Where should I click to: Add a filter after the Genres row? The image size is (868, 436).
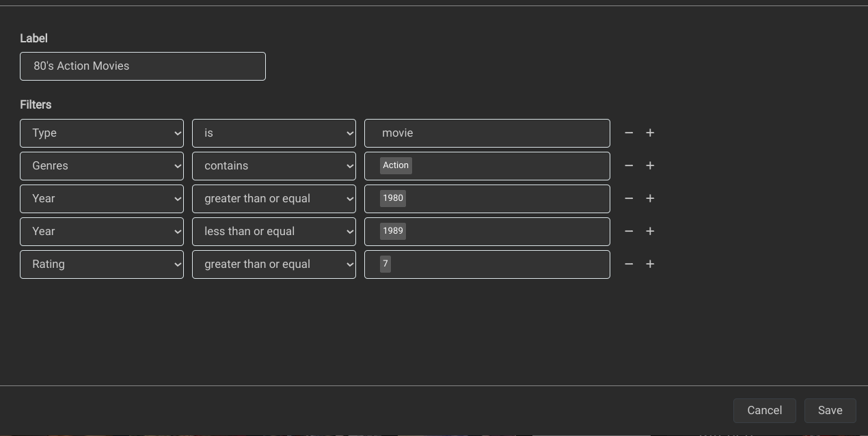tap(650, 165)
